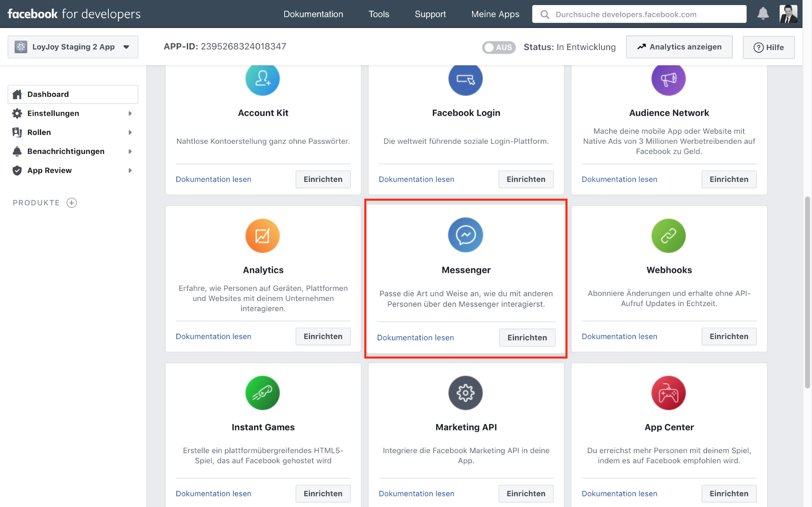812x507 pixels.
Task: Click the page vertical scrollbar thumb
Action: coord(807,292)
